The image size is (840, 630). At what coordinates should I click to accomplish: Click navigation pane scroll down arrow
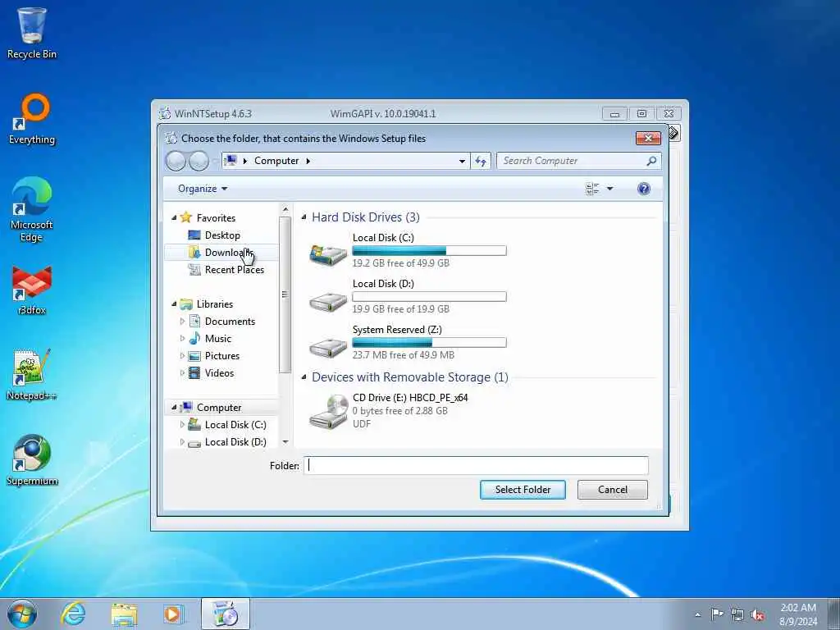coord(285,442)
